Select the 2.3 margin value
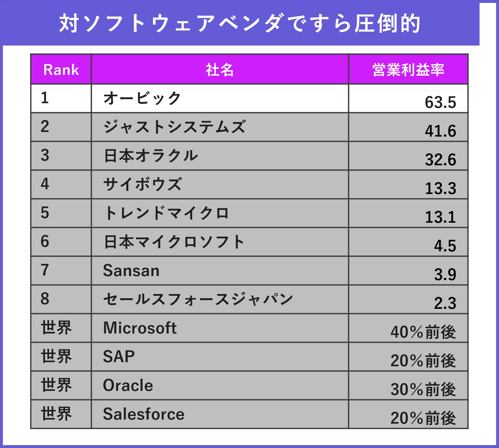 [x=445, y=303]
